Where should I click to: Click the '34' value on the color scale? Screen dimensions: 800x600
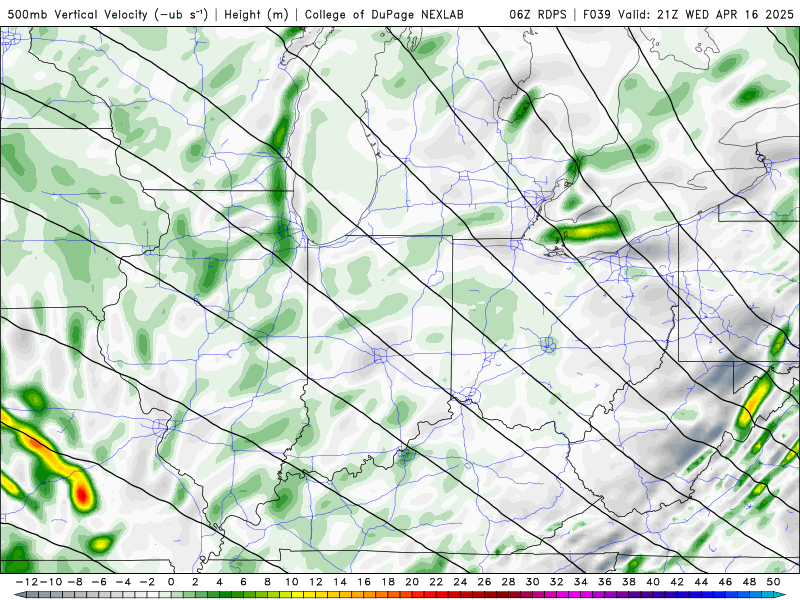point(581,582)
